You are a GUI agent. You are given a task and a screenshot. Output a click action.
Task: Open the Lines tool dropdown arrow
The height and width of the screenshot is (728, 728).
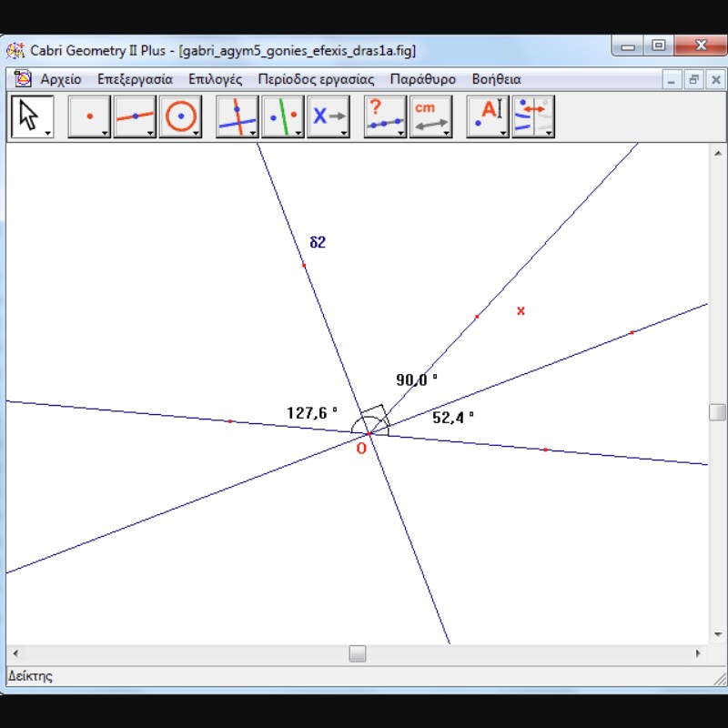(x=150, y=133)
